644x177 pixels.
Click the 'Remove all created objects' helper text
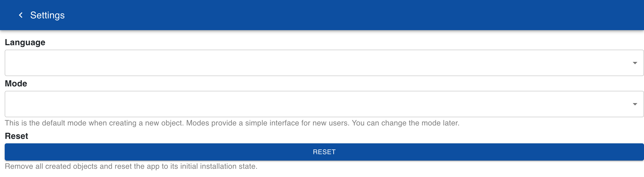131,166
